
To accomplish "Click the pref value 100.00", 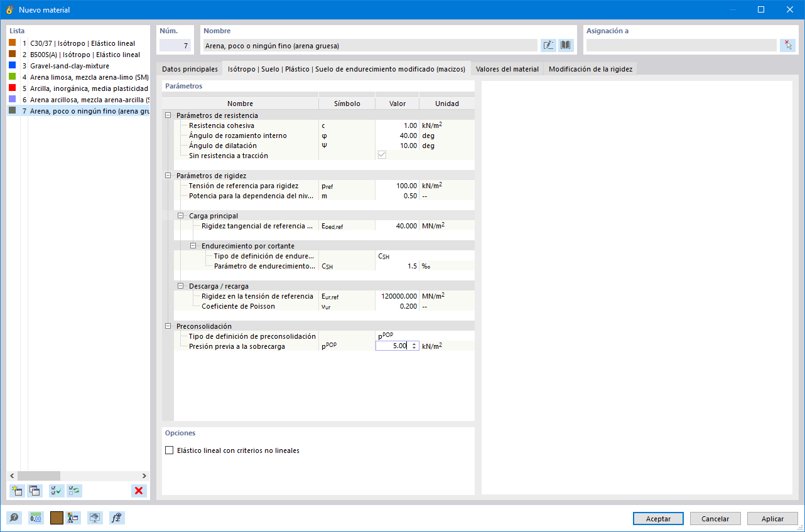I will pyautogui.click(x=397, y=186).
